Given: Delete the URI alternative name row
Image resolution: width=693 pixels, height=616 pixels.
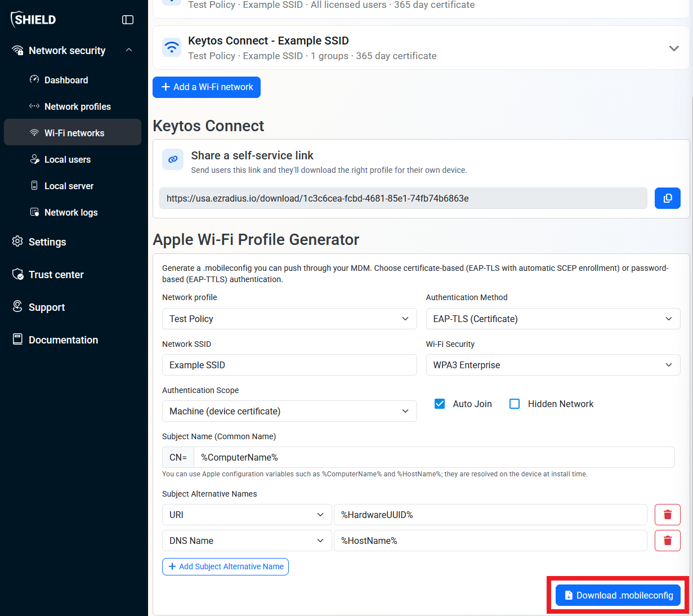Looking at the screenshot, I should point(668,515).
